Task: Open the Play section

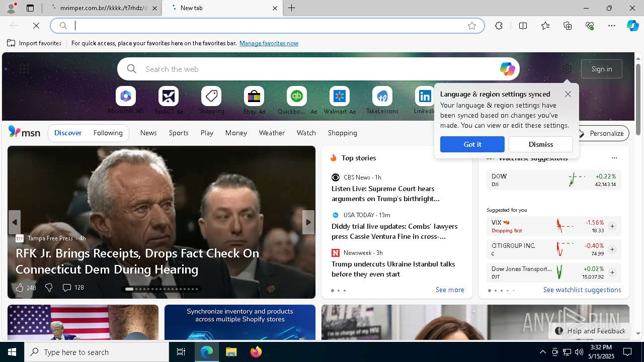Action: coord(207,133)
